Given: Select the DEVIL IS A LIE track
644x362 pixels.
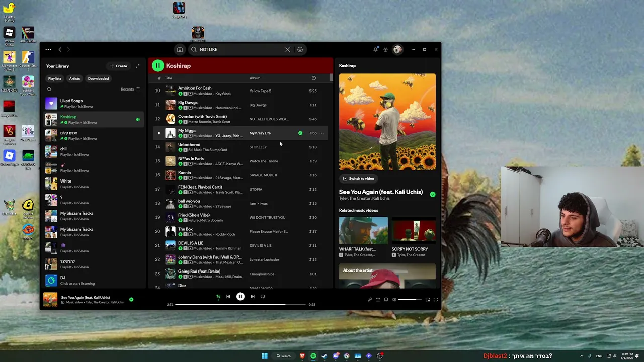Looking at the screenshot, I should click(240, 246).
